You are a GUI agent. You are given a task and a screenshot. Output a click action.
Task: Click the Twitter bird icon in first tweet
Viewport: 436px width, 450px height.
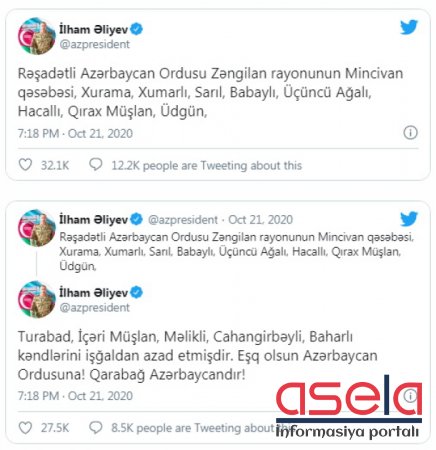(409, 27)
